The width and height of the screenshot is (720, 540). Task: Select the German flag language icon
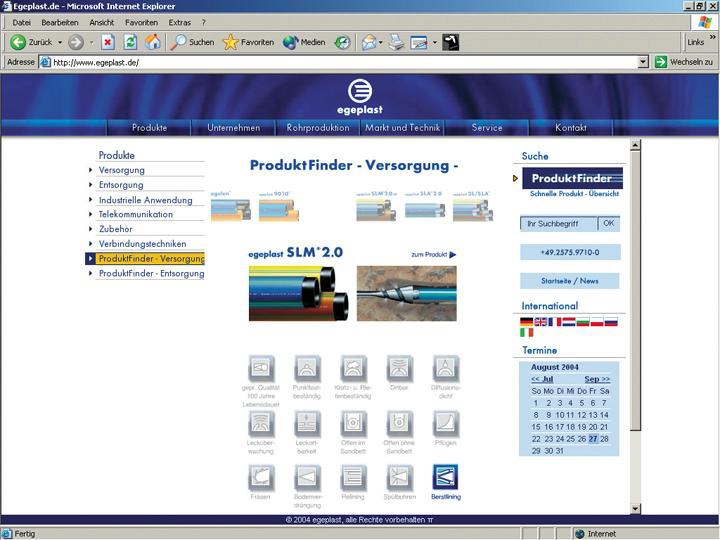click(x=527, y=322)
